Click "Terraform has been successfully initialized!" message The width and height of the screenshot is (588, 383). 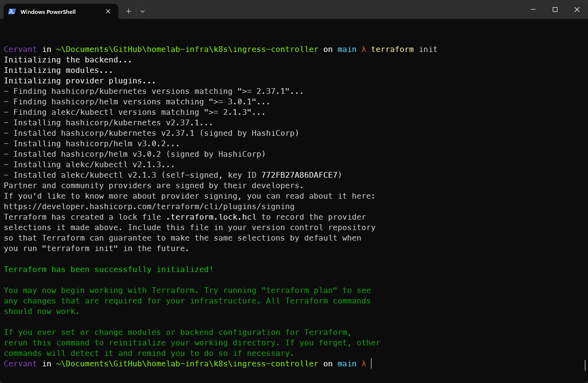click(x=108, y=270)
